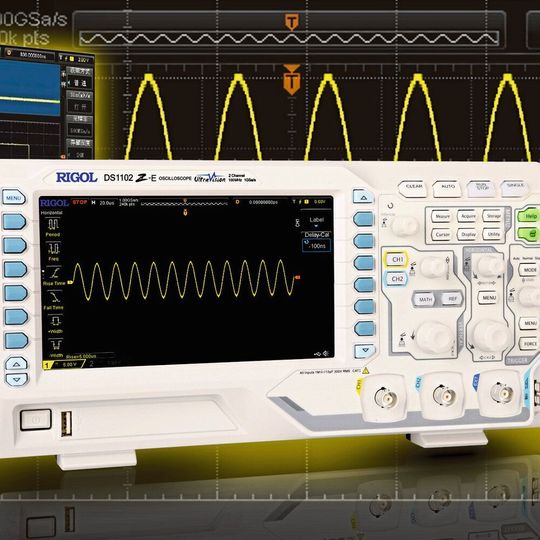Screen dimensions: 540x540
Task: Click the down arrow below the left softkeys
Action: (x=17, y=379)
